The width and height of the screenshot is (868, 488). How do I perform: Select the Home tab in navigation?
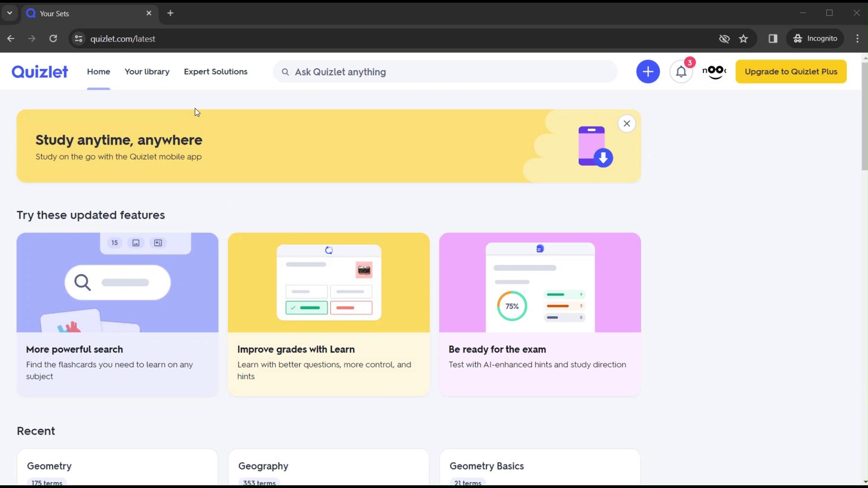click(99, 71)
